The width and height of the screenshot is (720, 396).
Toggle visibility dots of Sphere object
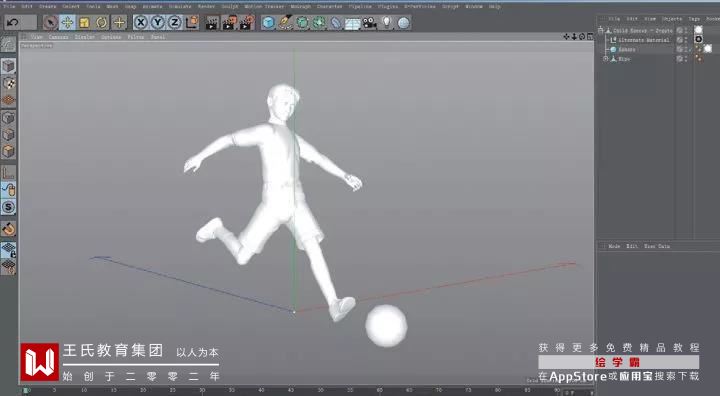pos(686,49)
